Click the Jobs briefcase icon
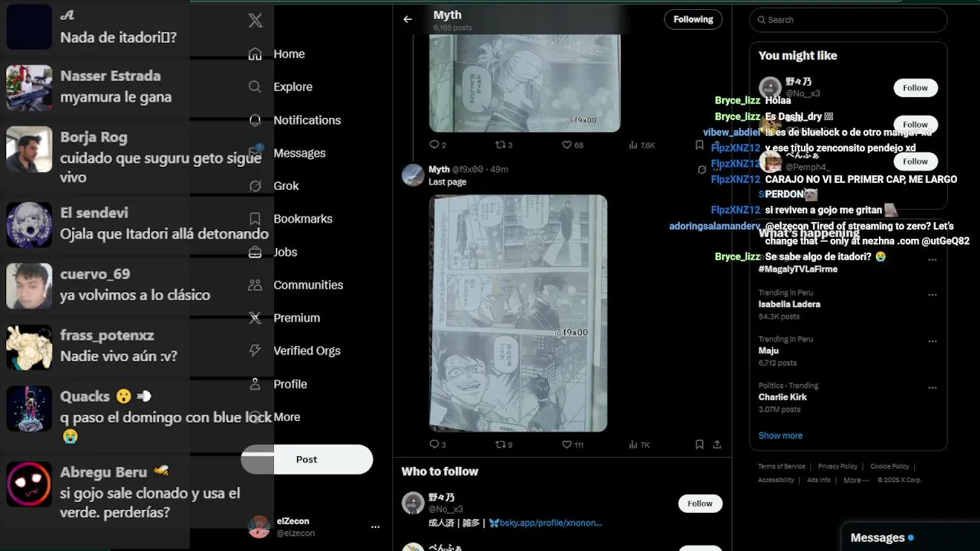 [x=256, y=252]
